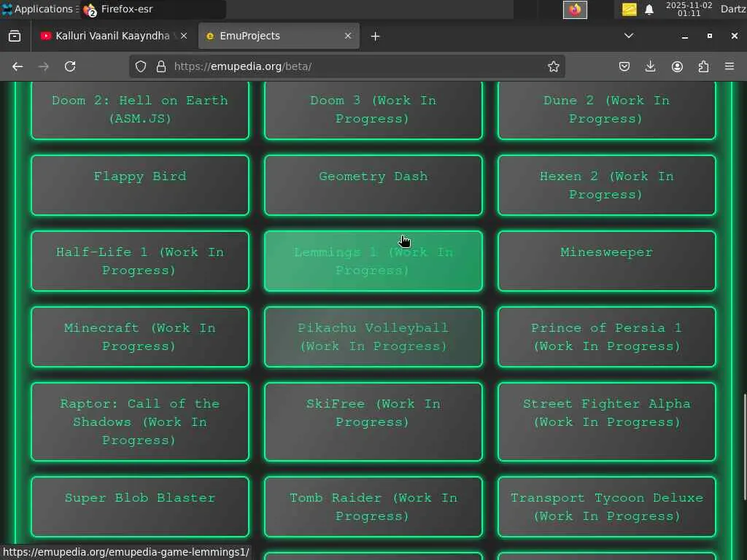Open Firefox View recent browsing icon
The width and height of the screenshot is (747, 560).
[x=15, y=36]
